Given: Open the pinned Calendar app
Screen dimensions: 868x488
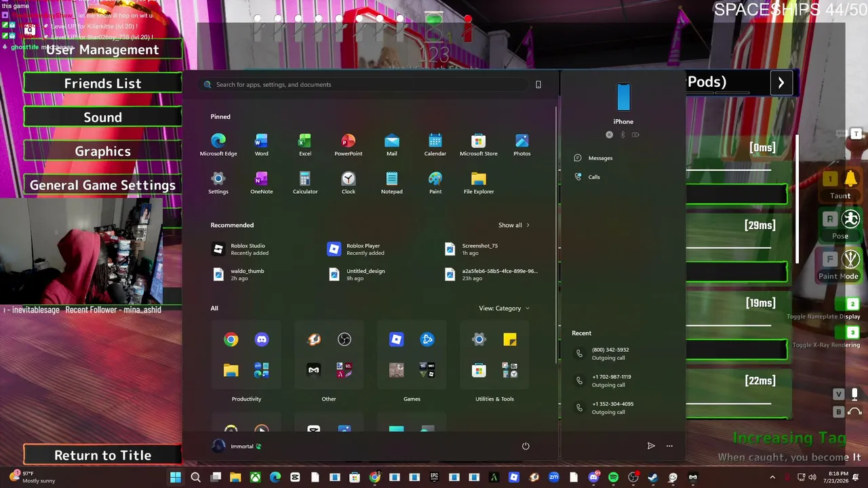Looking at the screenshot, I should pos(435,145).
